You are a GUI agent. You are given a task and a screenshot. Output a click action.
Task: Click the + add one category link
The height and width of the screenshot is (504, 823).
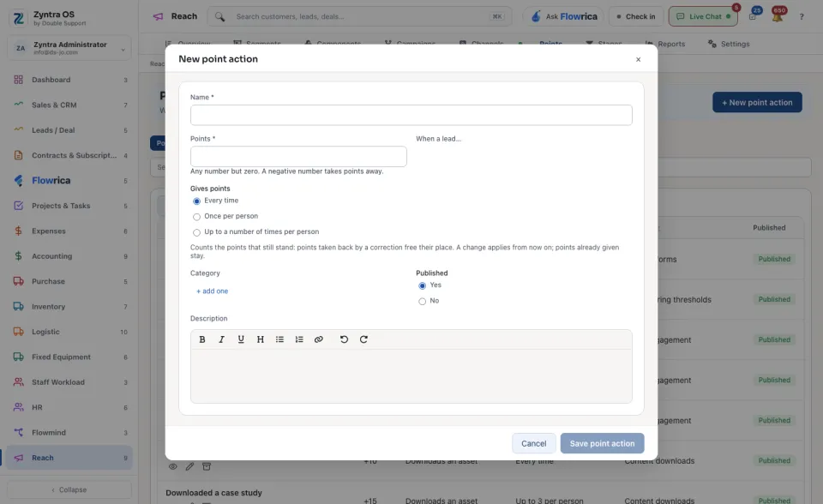[212, 291]
